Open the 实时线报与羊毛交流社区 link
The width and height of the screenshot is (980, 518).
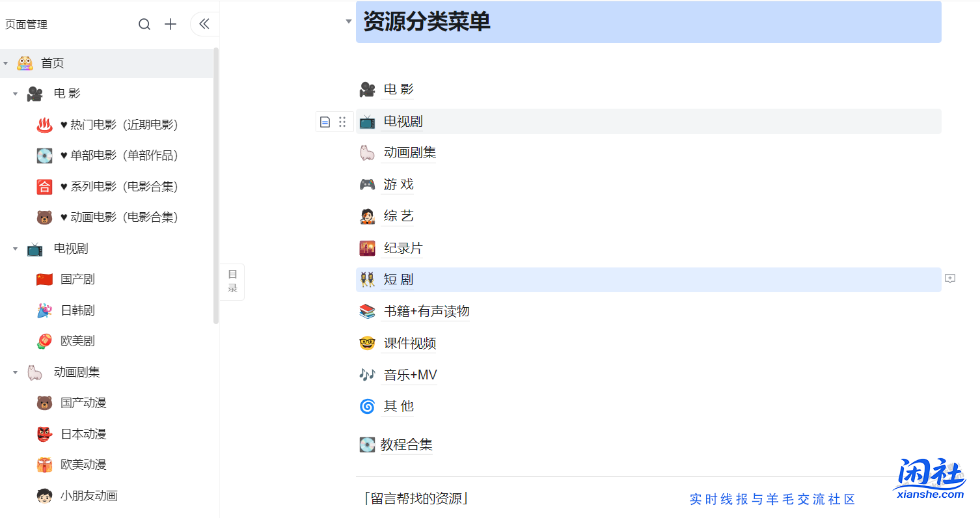(772, 498)
